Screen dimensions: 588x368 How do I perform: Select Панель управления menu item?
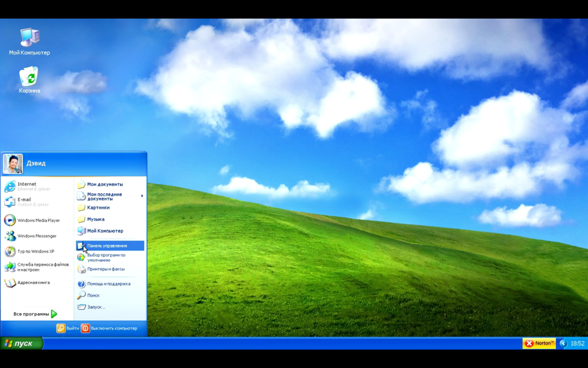coord(110,246)
